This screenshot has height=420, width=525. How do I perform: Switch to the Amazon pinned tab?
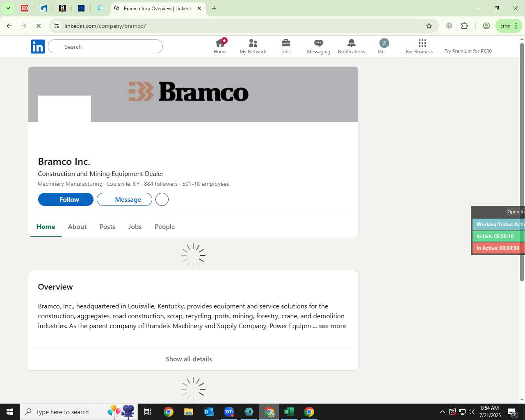(x=62, y=8)
